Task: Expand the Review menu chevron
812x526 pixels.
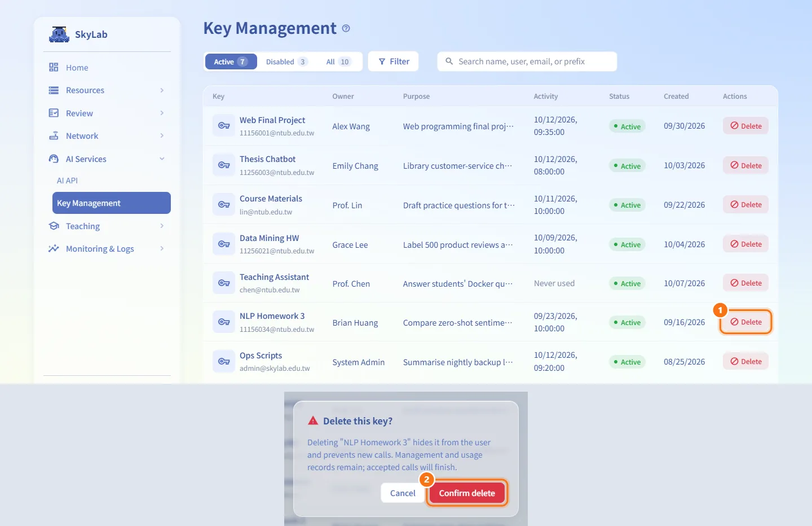Action: [162, 113]
